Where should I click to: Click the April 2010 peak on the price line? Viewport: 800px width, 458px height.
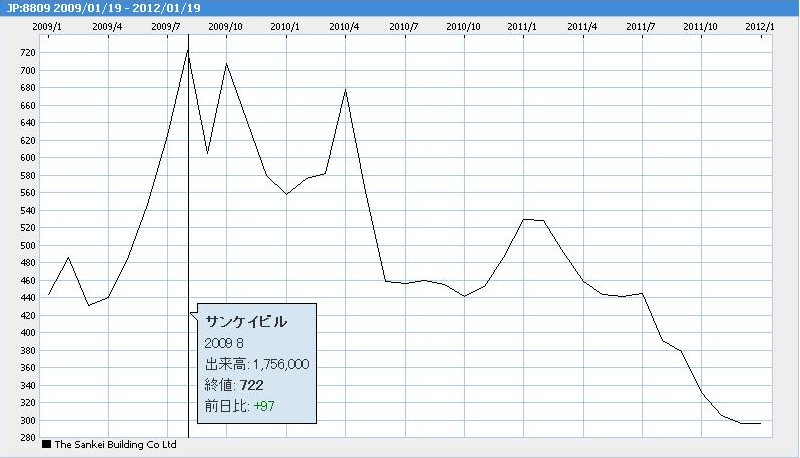tap(345, 90)
